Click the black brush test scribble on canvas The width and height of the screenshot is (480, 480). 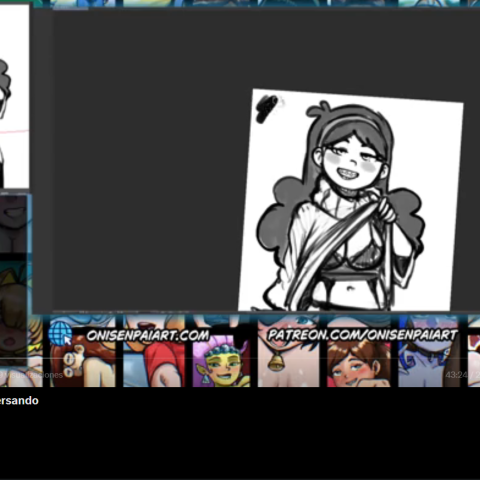[x=267, y=108]
